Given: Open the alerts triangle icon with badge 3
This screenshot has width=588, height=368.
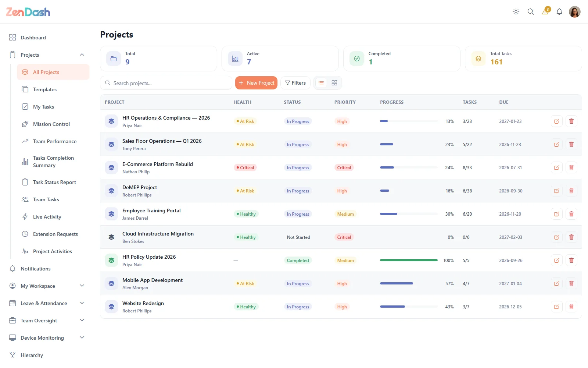Looking at the screenshot, I should coord(545,11).
